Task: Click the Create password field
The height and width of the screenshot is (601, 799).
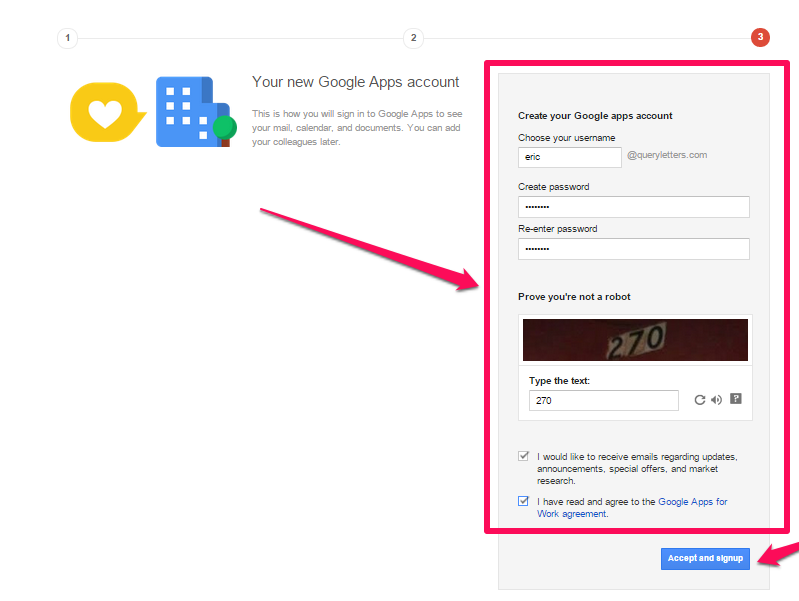Action: [634, 207]
